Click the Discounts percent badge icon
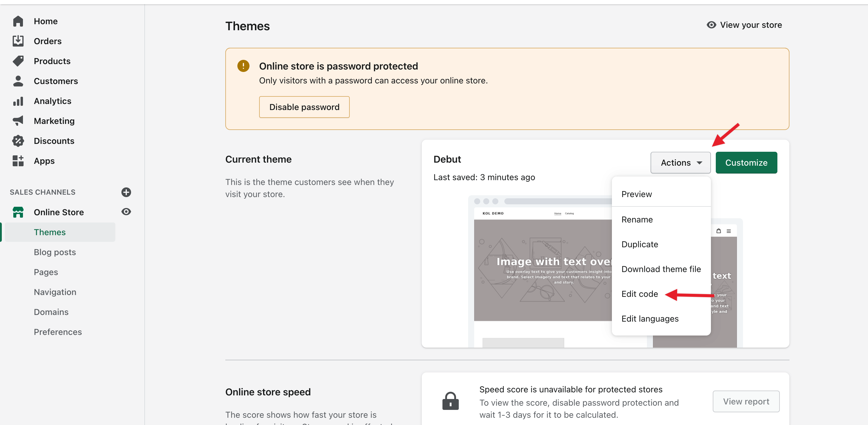 coord(18,141)
